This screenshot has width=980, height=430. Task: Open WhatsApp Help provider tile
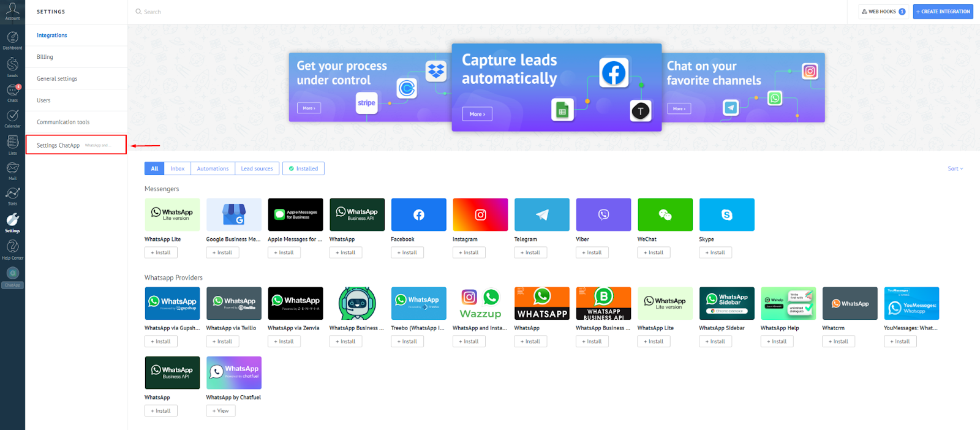click(x=788, y=303)
